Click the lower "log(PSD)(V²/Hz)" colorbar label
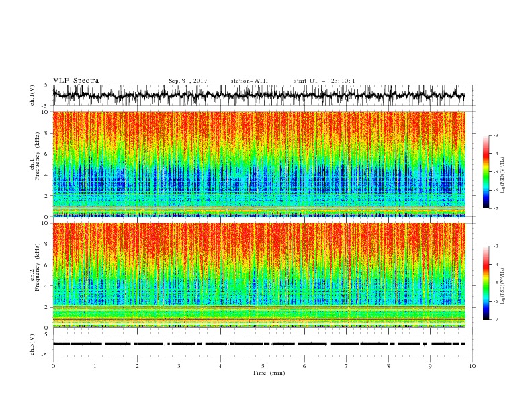 coord(503,286)
